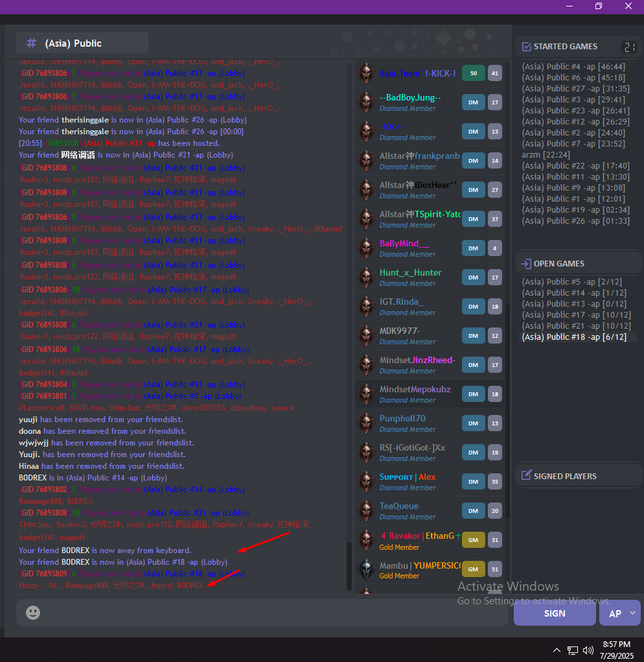Click the SIGN button
644x662 pixels.
pos(555,613)
